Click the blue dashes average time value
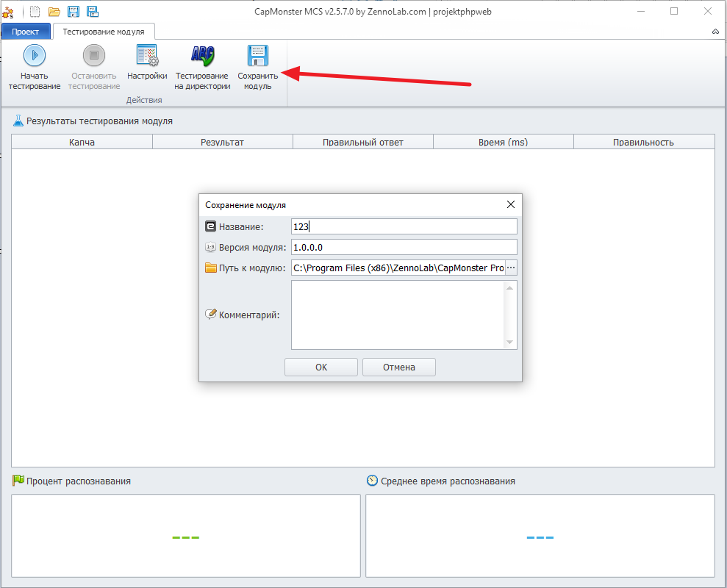 (x=540, y=537)
